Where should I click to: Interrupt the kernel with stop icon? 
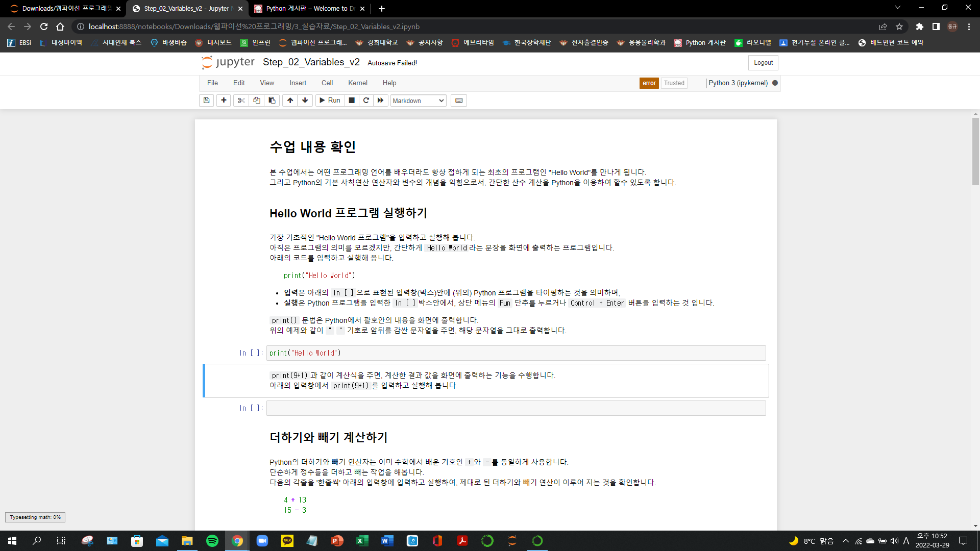point(352,101)
